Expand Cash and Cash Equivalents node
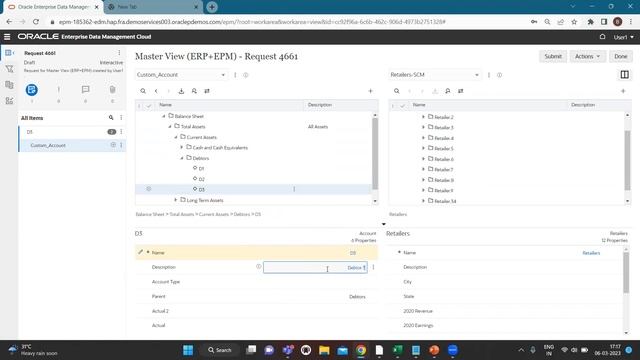The height and width of the screenshot is (360, 640). [182, 147]
